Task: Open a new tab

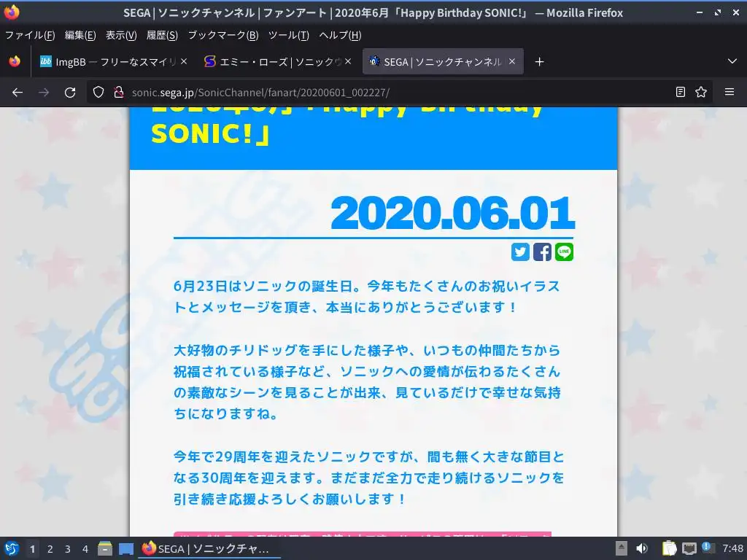Action: pyautogui.click(x=539, y=62)
